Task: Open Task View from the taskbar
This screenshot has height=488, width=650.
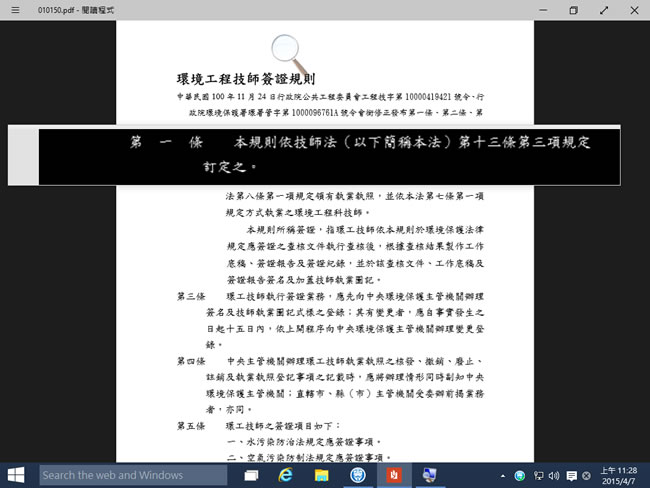Action: point(252,474)
